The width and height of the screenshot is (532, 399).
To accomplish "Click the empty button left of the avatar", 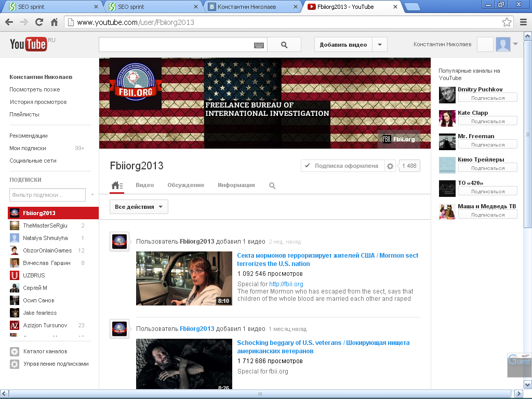I will (485, 45).
